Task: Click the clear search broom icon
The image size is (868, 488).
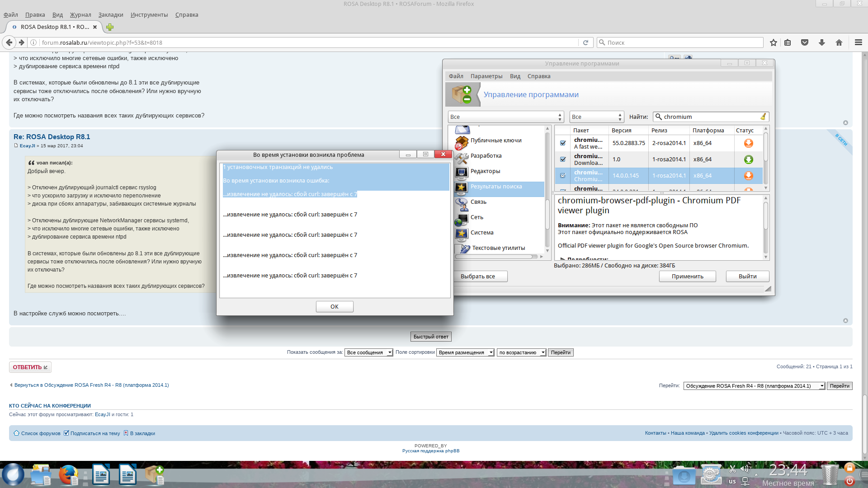Action: click(x=763, y=117)
